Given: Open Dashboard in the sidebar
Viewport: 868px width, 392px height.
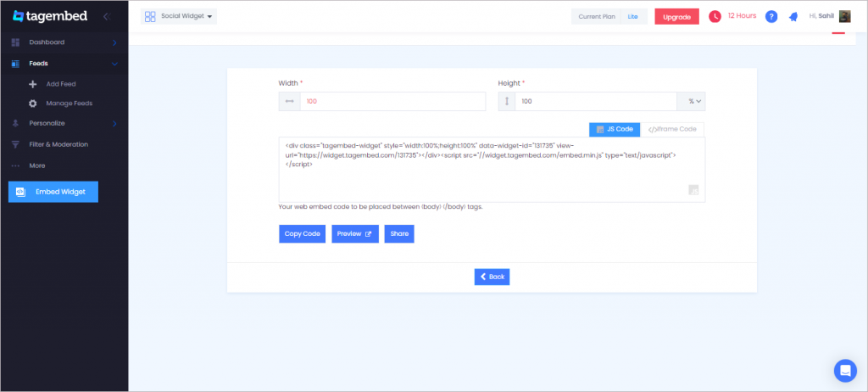Looking at the screenshot, I should [x=47, y=42].
